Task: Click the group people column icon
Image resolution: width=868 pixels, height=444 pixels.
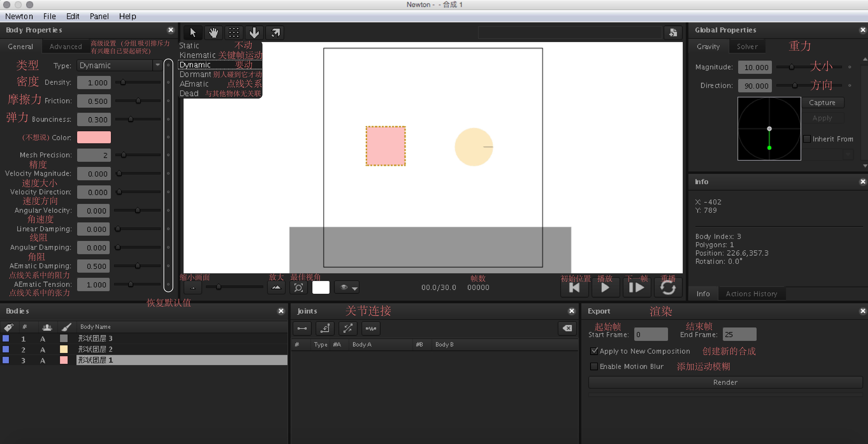Action: coord(47,327)
